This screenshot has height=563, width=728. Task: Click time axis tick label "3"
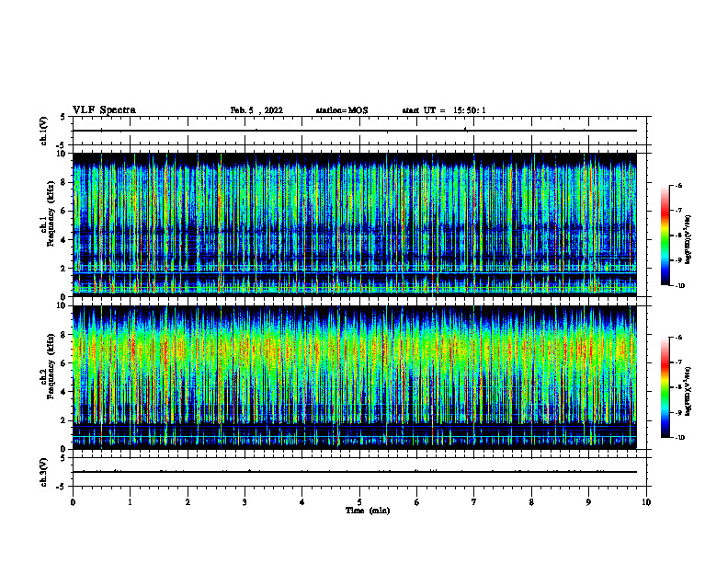[245, 502]
